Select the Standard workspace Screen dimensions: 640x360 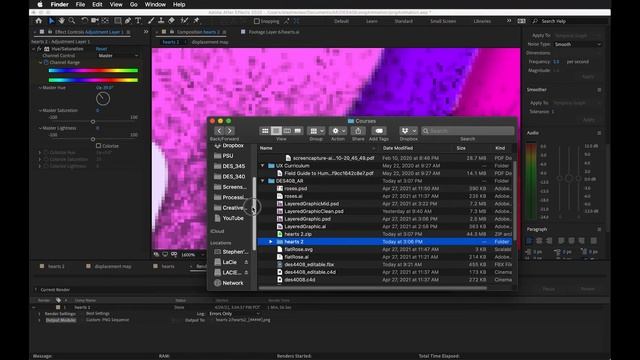(404, 21)
